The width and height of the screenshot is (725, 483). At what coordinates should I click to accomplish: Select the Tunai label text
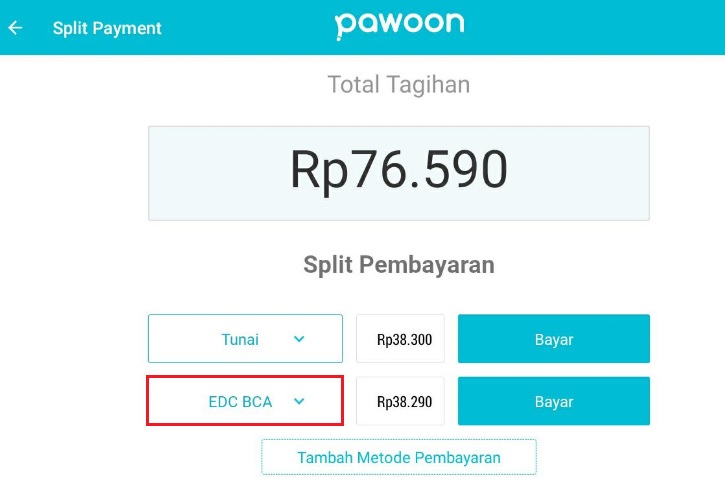tap(240, 339)
